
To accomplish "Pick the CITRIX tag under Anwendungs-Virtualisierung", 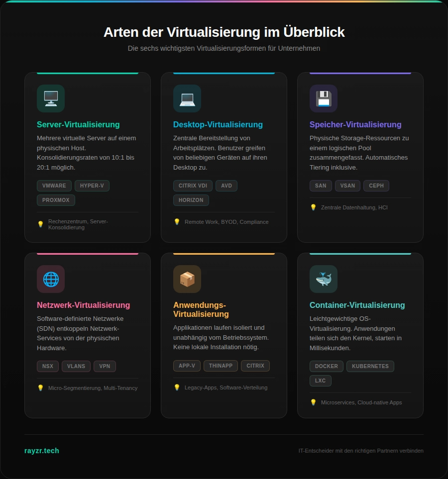I will pos(255,366).
